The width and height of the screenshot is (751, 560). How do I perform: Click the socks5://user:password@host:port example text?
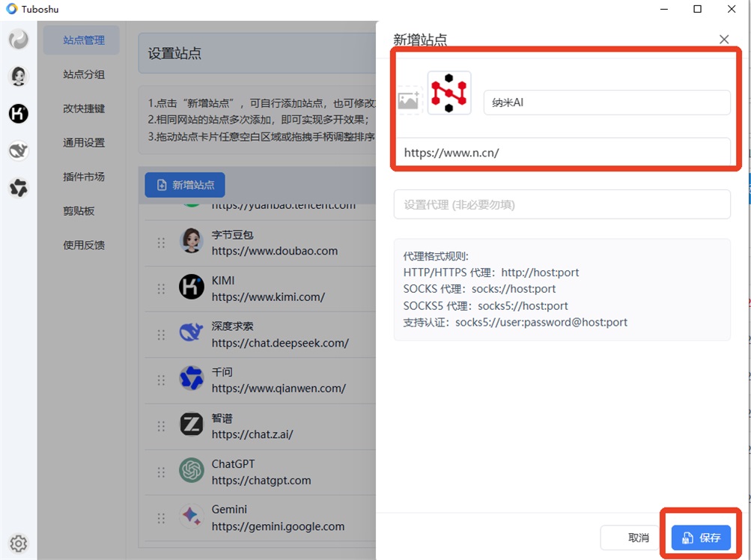541,323
